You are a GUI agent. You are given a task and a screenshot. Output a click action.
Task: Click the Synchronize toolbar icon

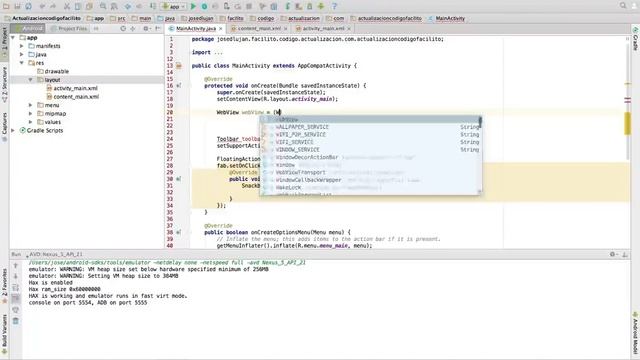(x=29, y=6)
